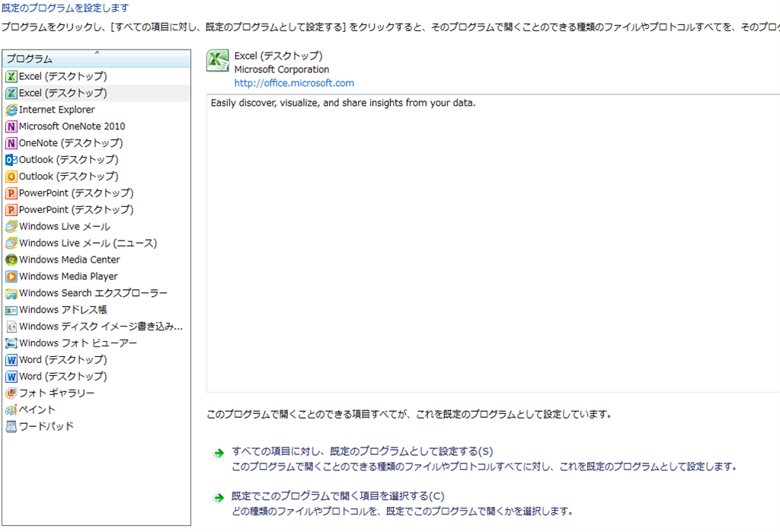Select Windows ディスク イメージ書き込み icon
Image resolution: width=780 pixels, height=532 pixels.
[x=11, y=327]
